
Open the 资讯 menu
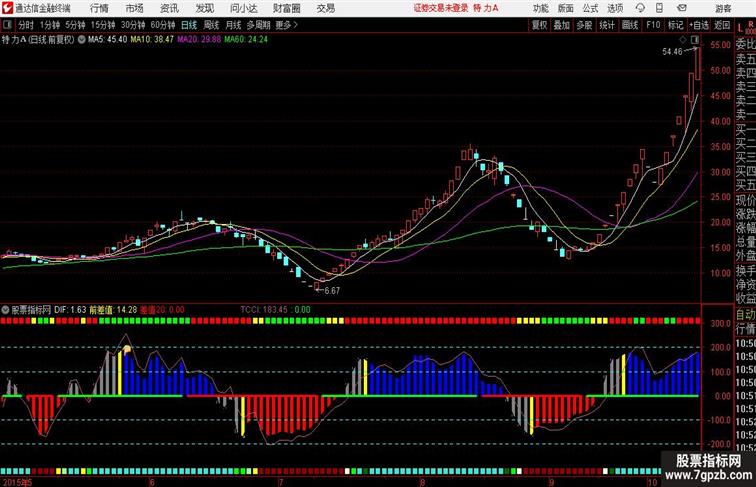169,8
